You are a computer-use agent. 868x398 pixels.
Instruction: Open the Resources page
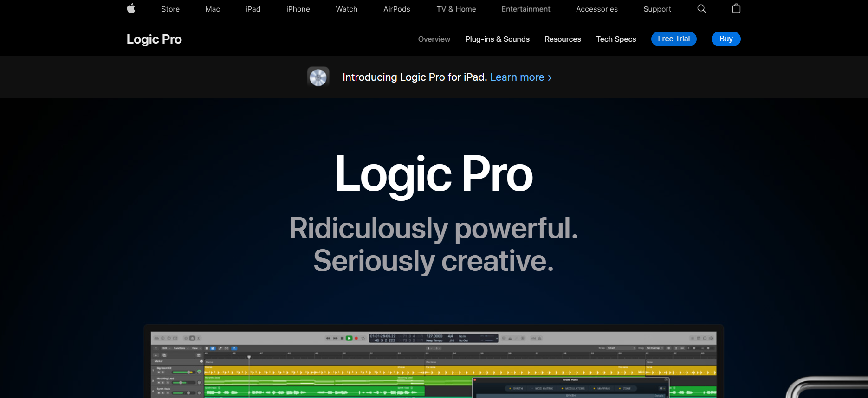coord(563,39)
